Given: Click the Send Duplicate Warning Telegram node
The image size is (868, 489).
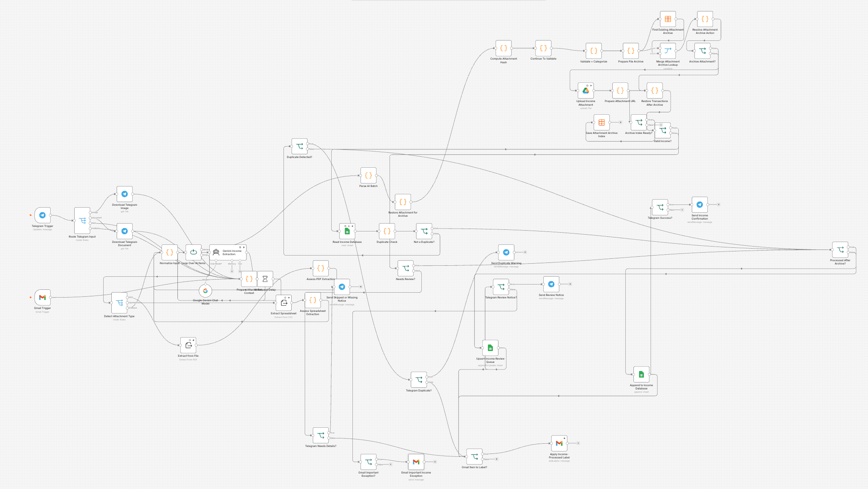Looking at the screenshot, I should coord(506,252).
